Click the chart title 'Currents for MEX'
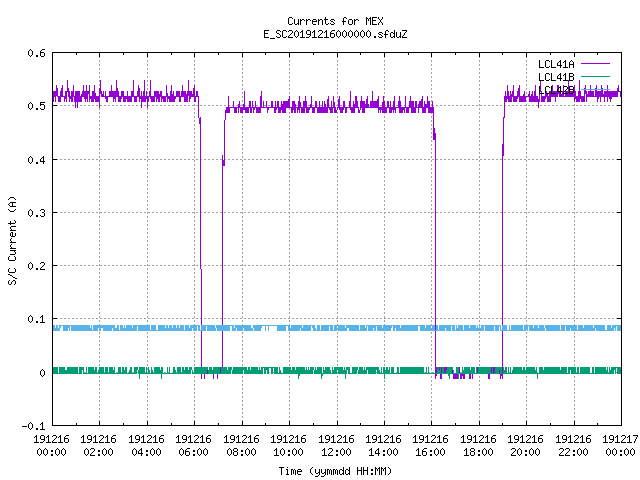This screenshot has width=640, height=480. [x=335, y=21]
